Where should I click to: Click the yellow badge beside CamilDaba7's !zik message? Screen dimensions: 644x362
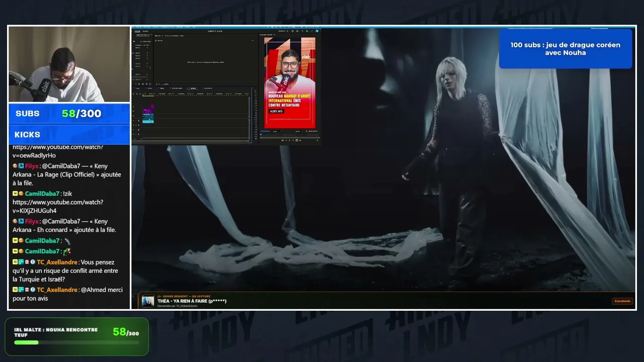point(15,194)
